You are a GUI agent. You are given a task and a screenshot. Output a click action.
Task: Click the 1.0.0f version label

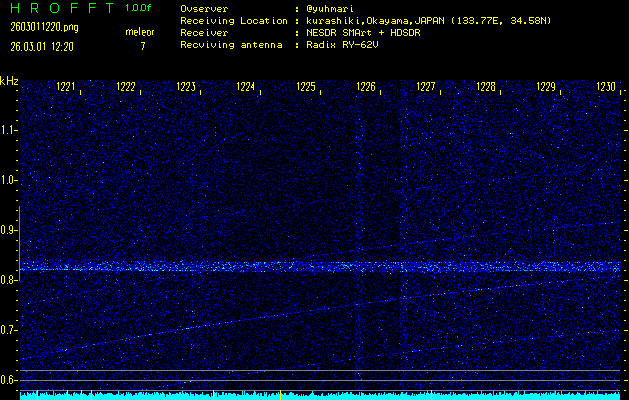[x=139, y=7]
